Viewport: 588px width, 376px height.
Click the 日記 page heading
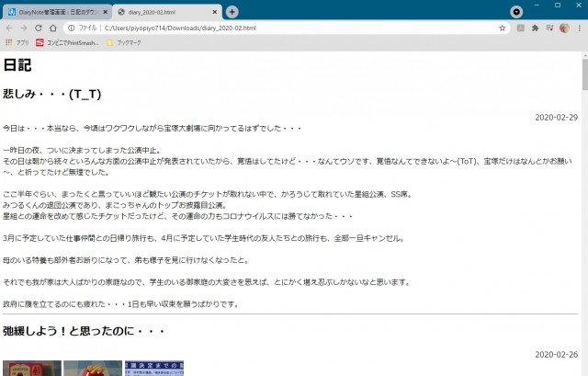[x=17, y=65]
